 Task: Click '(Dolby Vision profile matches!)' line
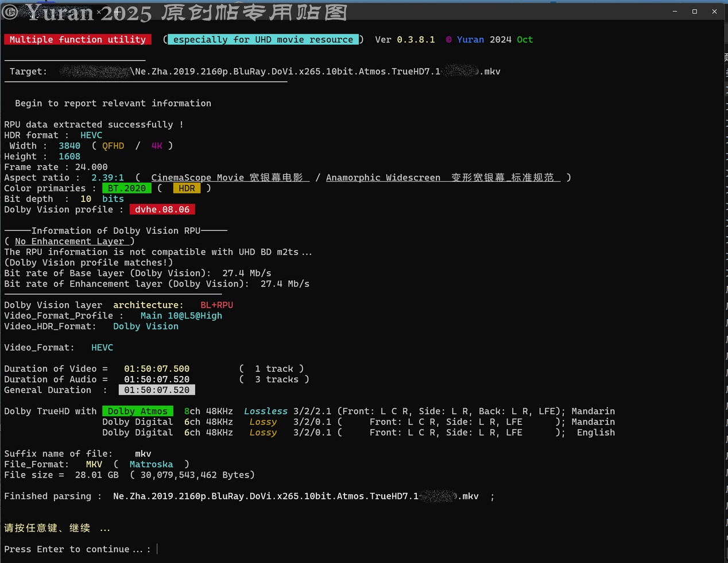click(88, 263)
